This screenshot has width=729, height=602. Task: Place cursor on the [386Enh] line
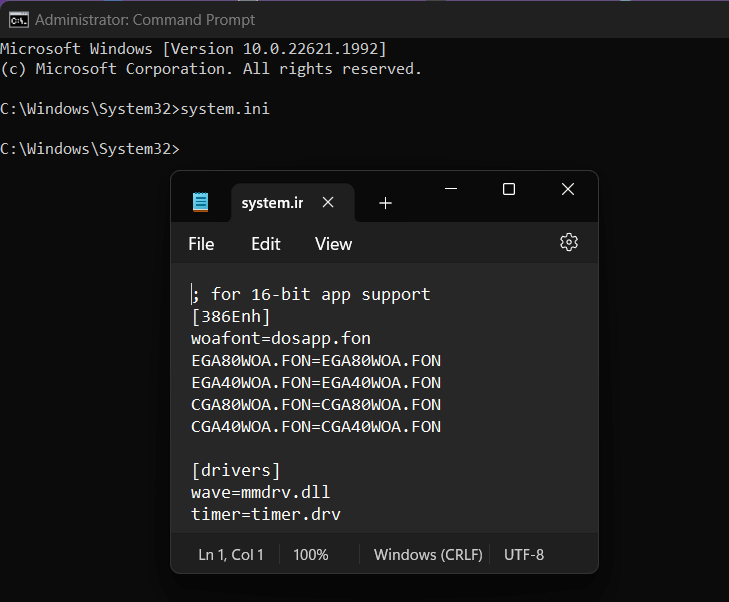(x=231, y=316)
